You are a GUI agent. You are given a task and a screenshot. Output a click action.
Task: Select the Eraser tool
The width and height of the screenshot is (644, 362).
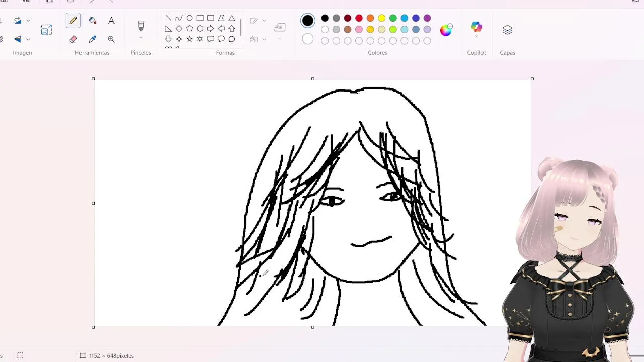pos(73,39)
